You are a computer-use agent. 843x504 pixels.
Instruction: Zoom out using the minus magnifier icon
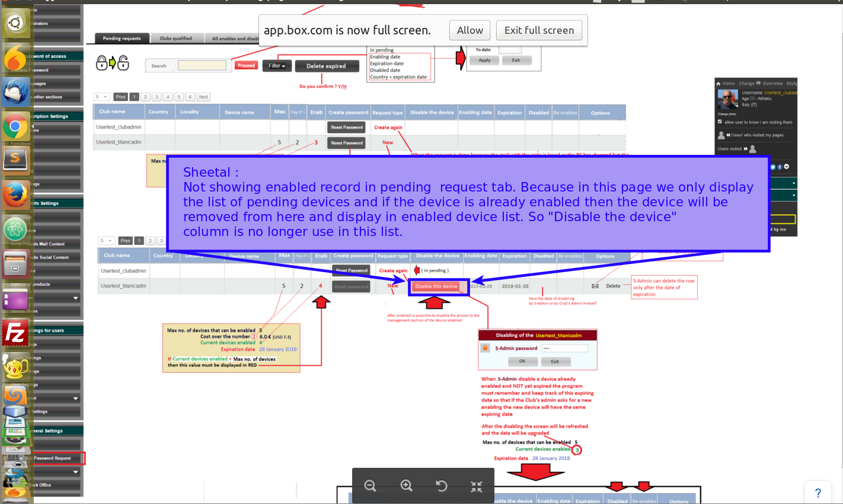[371, 486]
